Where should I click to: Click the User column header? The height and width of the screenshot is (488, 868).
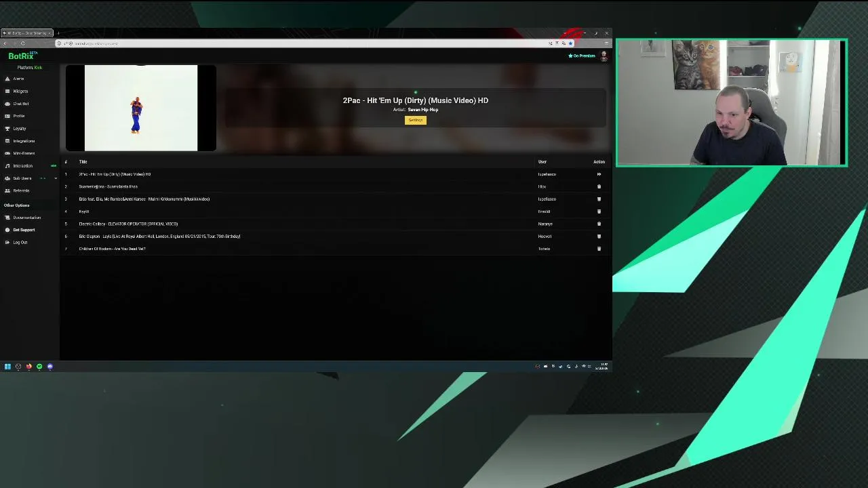[542, 162]
